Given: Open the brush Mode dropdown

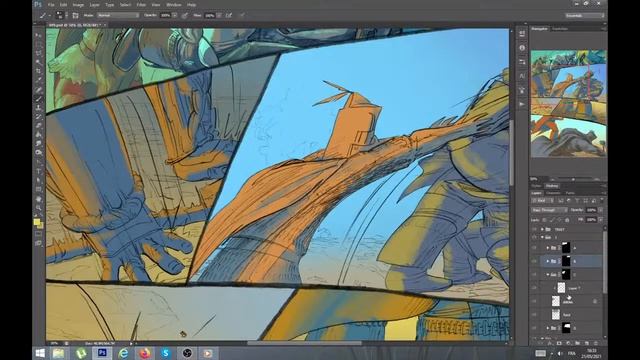Looking at the screenshot, I should [x=118, y=15].
